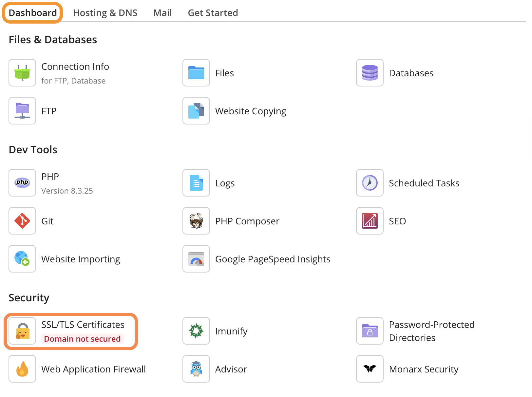Screen dimensions: 532x397
Task: Select the Scheduled Tasks clock icon
Action: tap(370, 183)
